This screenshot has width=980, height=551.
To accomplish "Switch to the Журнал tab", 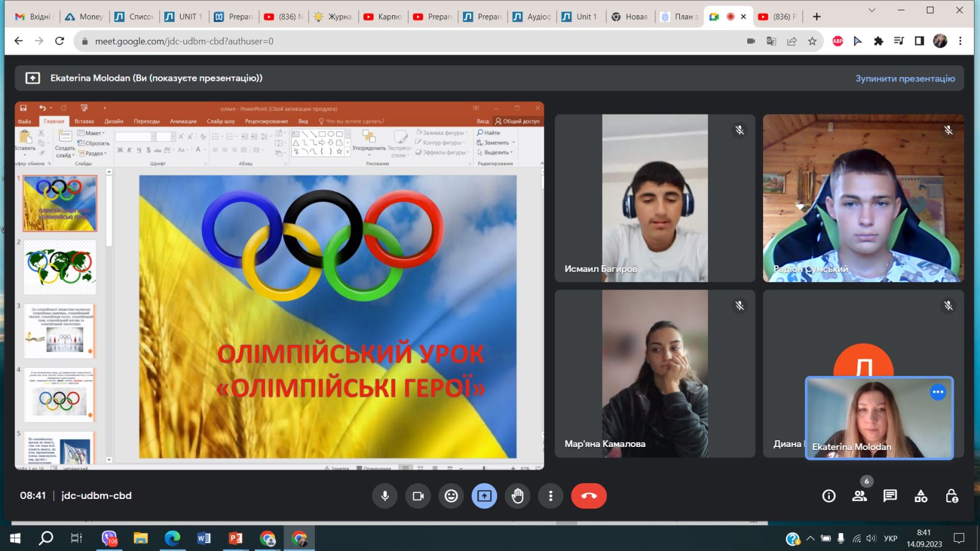I will [333, 17].
